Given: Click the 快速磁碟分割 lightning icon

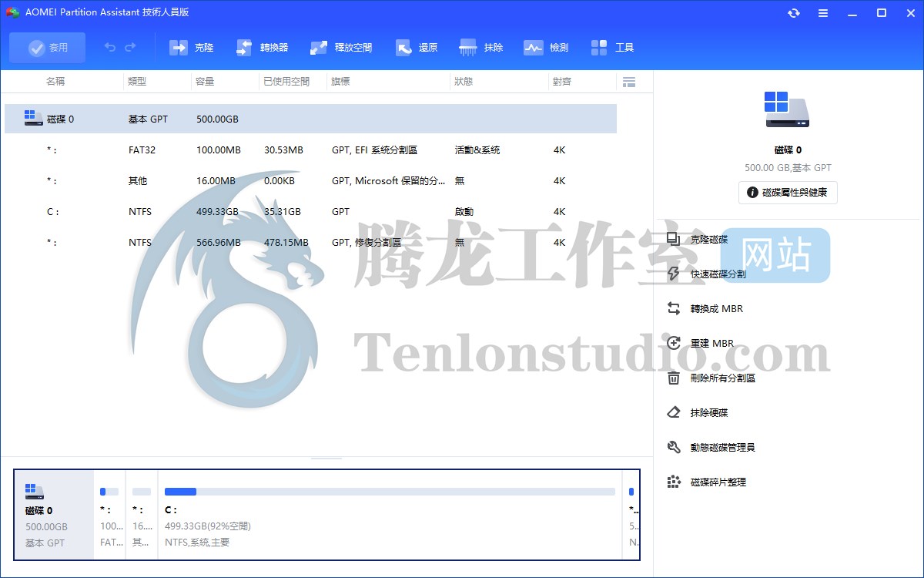Looking at the screenshot, I should point(674,274).
